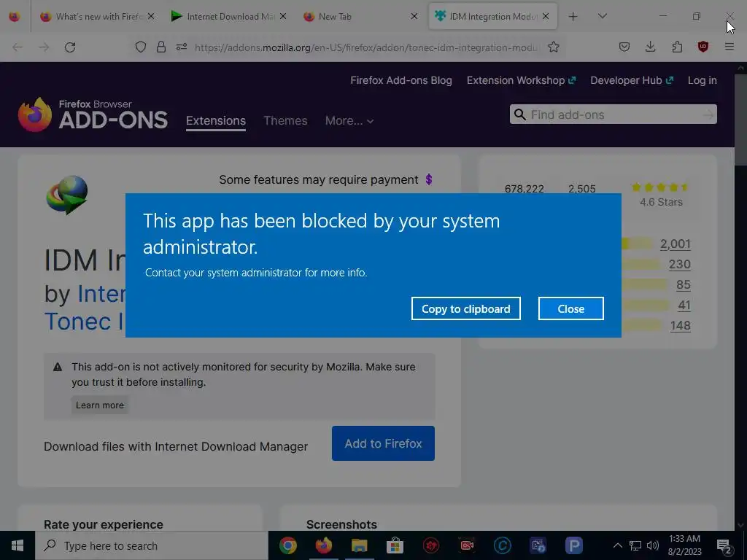747x560 pixels.
Task: Click the 41 two-star reviews count
Action: pyautogui.click(x=684, y=306)
